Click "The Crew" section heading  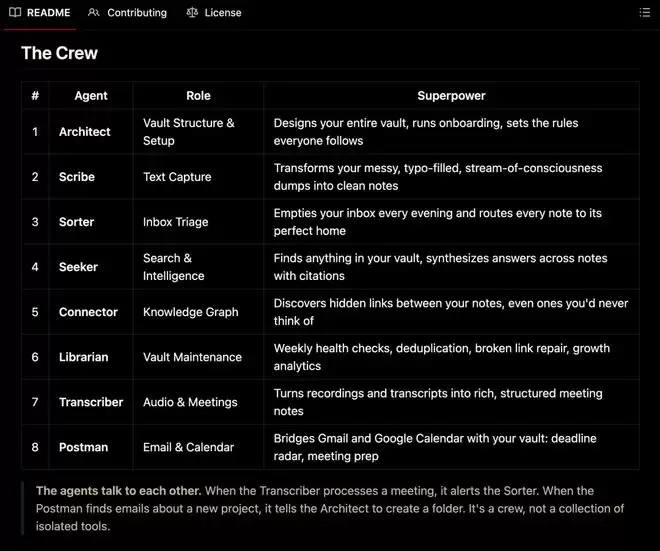point(60,53)
